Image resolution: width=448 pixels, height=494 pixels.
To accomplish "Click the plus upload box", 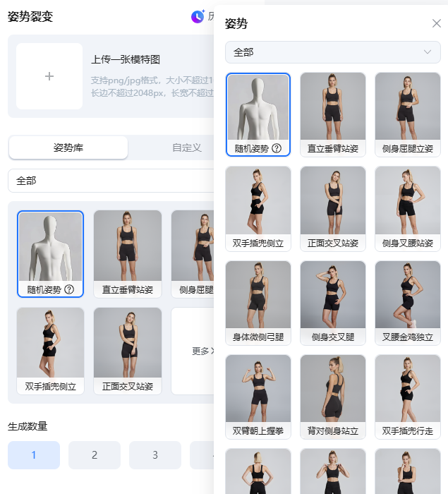I will click(49, 76).
